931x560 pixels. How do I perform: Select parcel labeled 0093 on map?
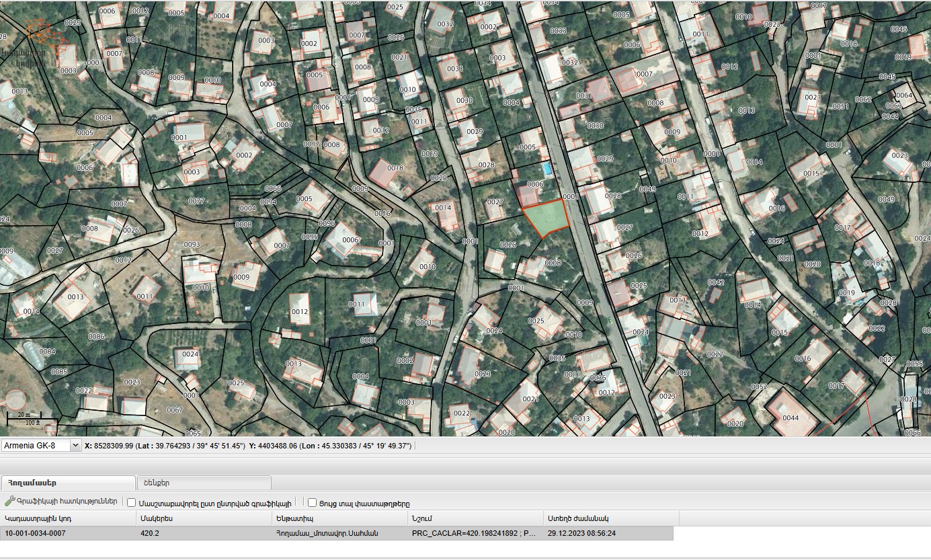click(x=192, y=245)
